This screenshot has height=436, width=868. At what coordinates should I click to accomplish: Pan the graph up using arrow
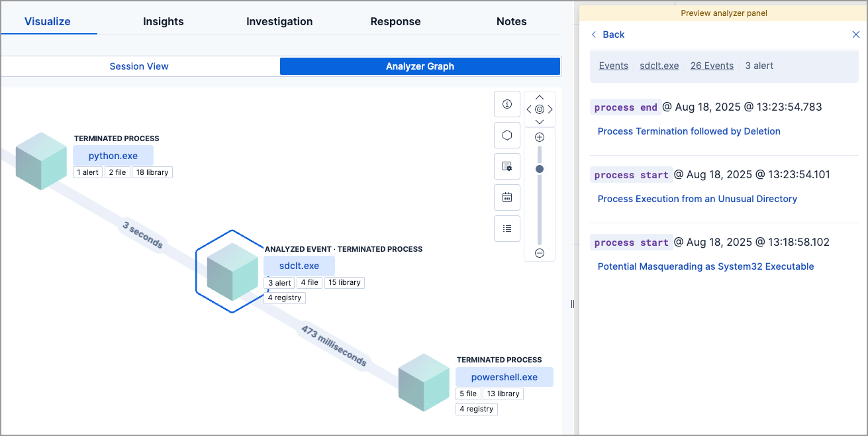click(x=540, y=97)
